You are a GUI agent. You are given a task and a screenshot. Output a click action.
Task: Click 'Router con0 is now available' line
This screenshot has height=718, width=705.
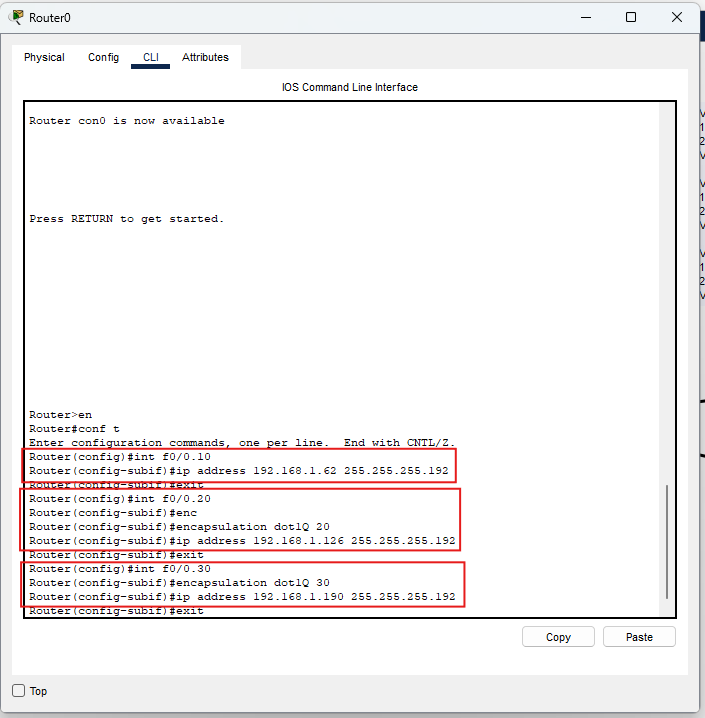[x=127, y=121]
